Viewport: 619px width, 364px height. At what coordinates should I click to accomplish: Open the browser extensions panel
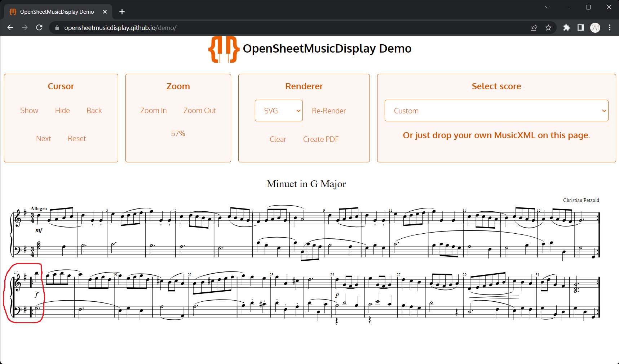(x=566, y=27)
